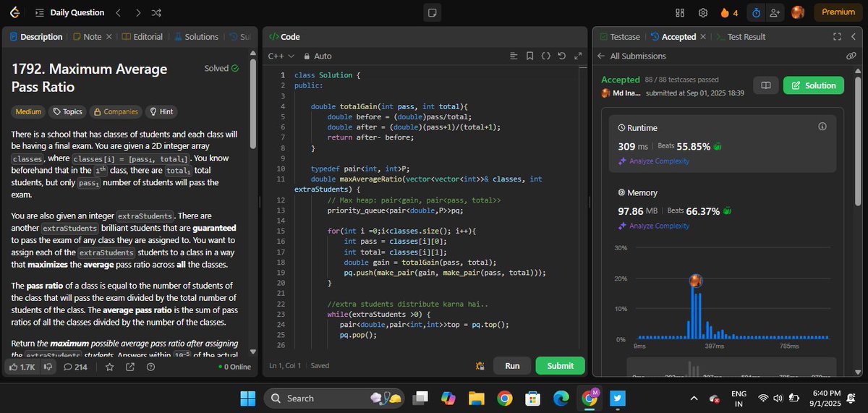Start the stopwatch timer
The height and width of the screenshot is (413, 868).
pyautogui.click(x=756, y=12)
